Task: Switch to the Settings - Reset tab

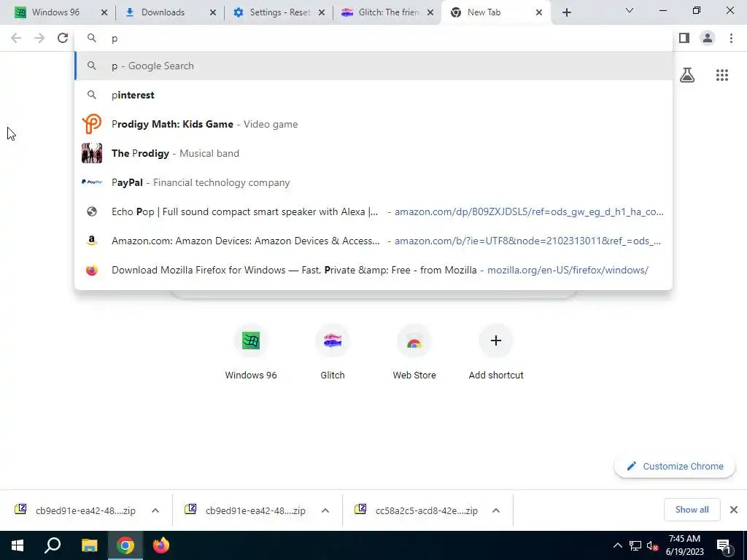Action: point(280,12)
